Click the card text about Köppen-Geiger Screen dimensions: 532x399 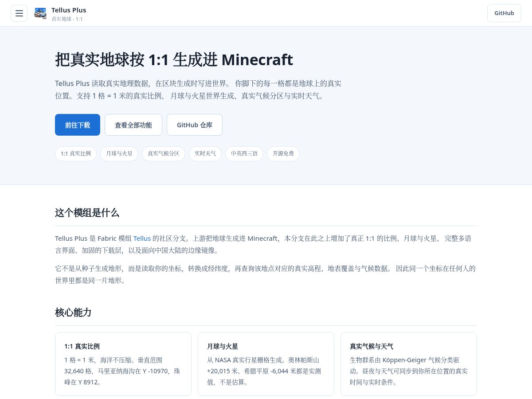click(408, 371)
